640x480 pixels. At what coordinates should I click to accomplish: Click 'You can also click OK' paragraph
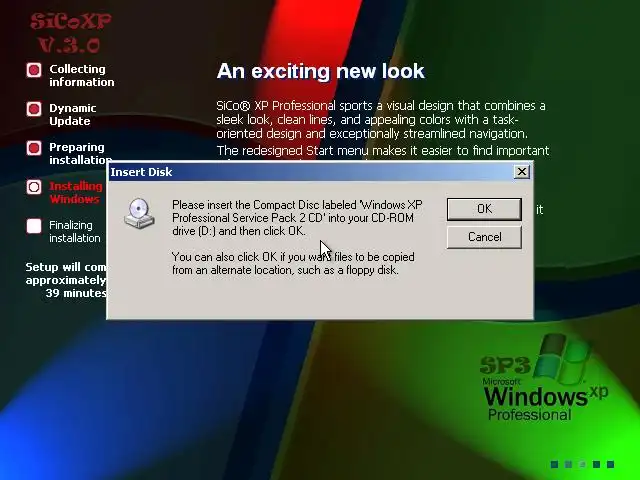click(293, 263)
